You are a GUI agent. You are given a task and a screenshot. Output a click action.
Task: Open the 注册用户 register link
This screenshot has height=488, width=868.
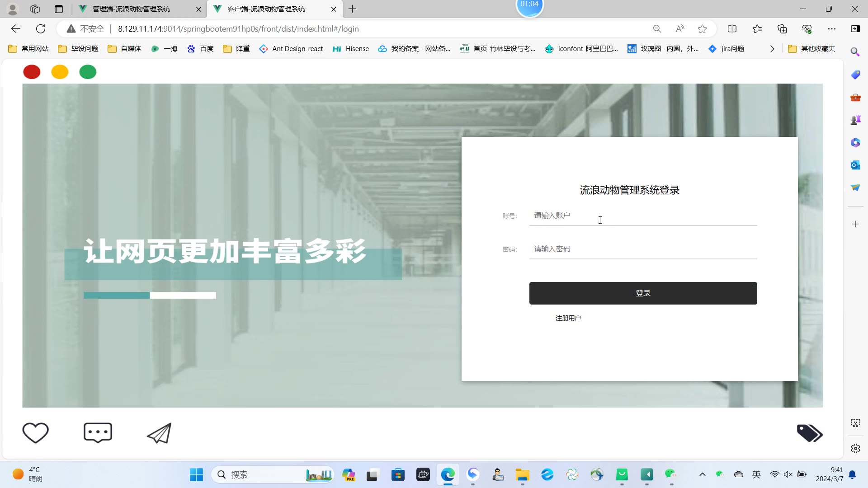coord(568,318)
